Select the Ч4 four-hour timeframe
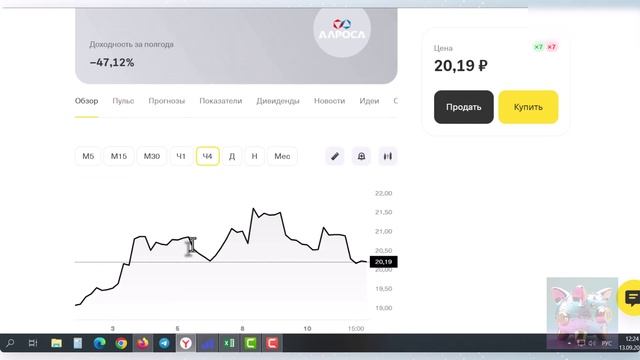 207,156
